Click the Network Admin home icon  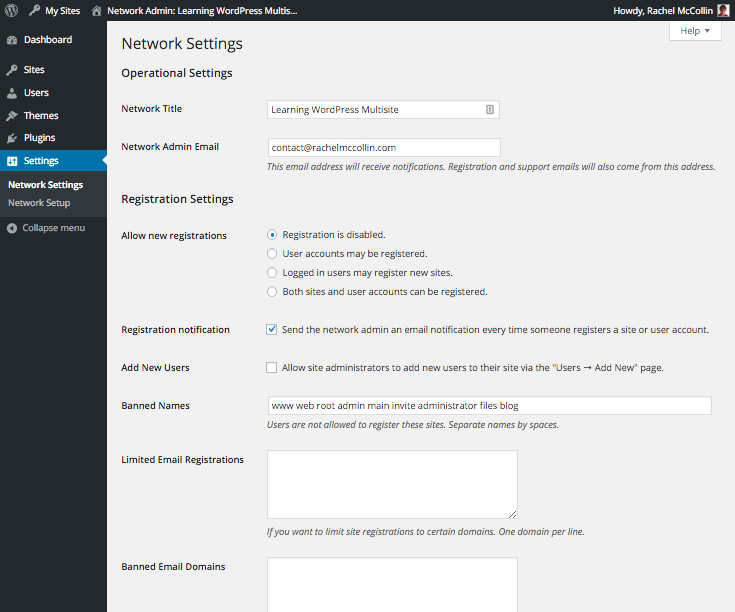96,11
